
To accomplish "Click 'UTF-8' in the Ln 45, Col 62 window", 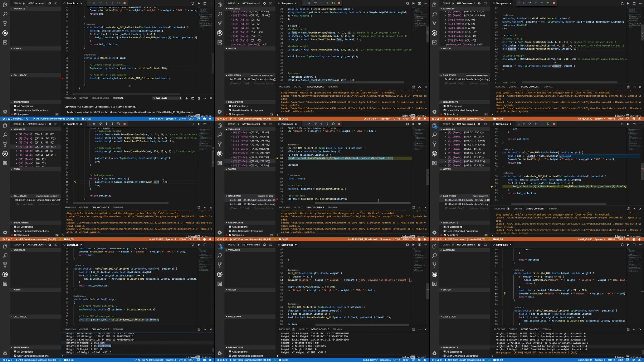I will 182,240.
